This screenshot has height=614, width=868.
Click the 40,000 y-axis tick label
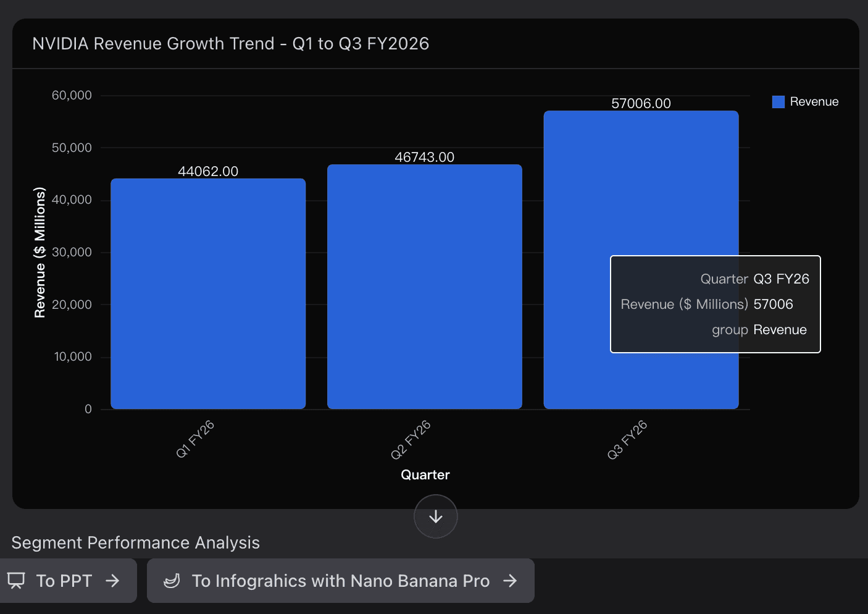(x=72, y=200)
